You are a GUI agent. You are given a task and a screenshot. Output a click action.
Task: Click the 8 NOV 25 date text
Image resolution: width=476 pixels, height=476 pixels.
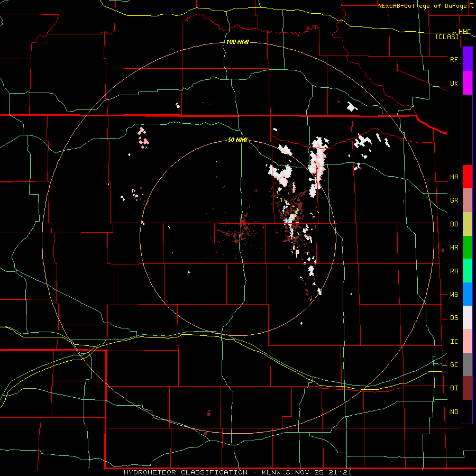coord(305,472)
